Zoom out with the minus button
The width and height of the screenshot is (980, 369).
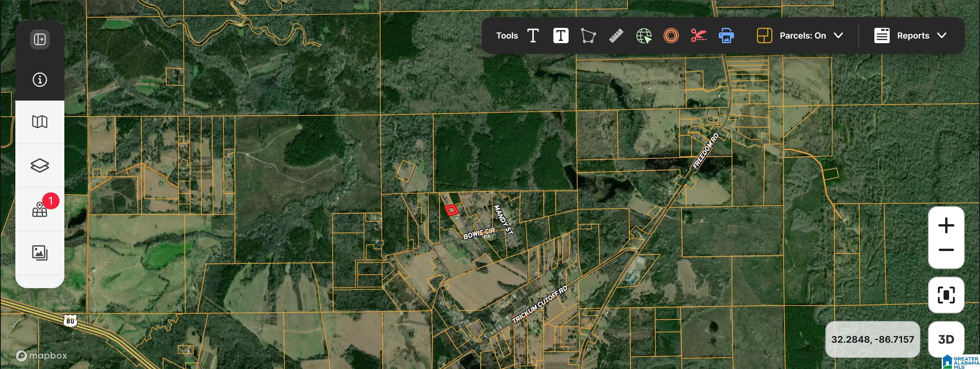(x=946, y=250)
